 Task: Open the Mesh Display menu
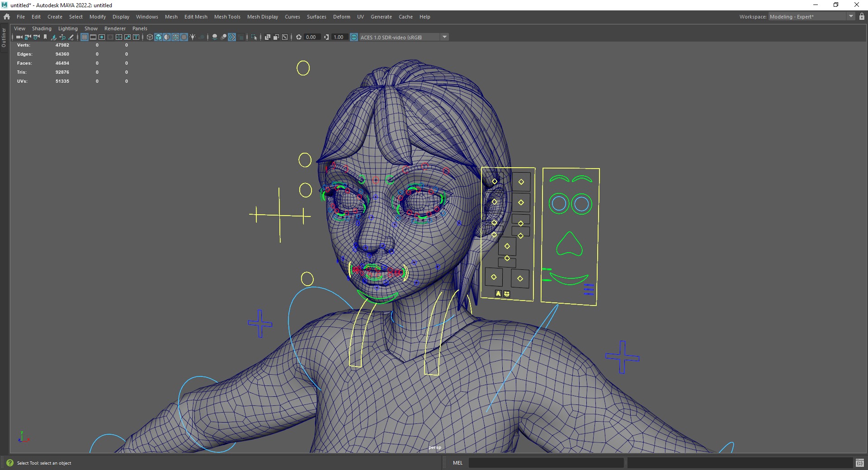(263, 17)
